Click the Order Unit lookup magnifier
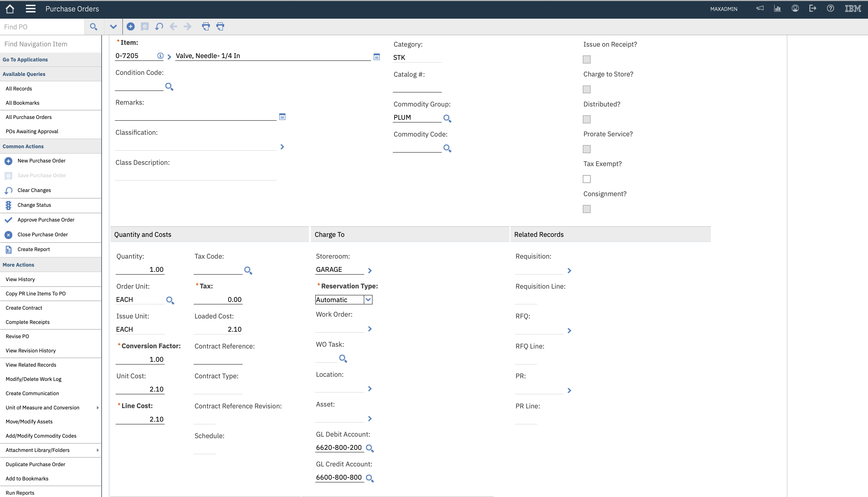Viewport: 868px width, 497px height. [x=170, y=300]
